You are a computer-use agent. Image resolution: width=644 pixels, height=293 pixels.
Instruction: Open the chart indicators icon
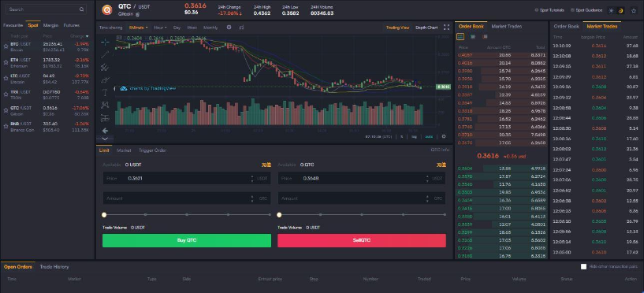[241, 28]
